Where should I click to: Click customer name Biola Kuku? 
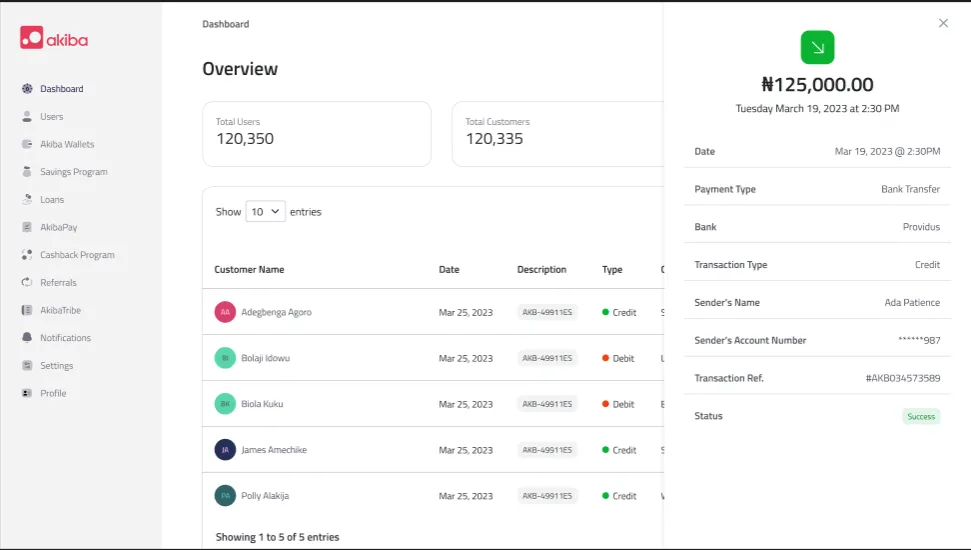click(x=262, y=404)
